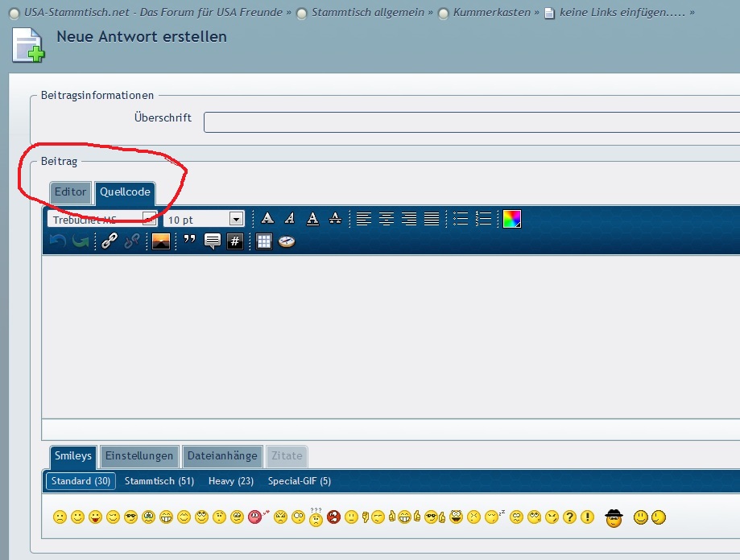Switch to the Editor tab

(70, 193)
